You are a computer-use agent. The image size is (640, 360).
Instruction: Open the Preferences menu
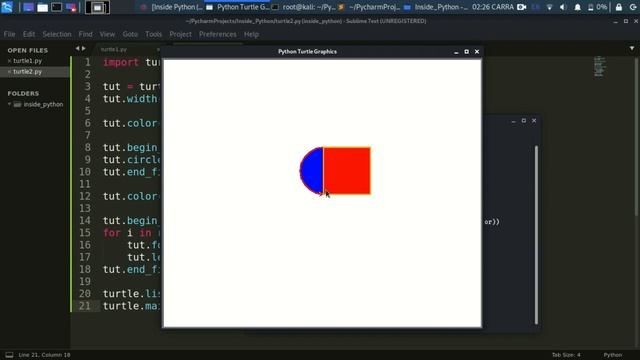pyautogui.click(x=218, y=34)
